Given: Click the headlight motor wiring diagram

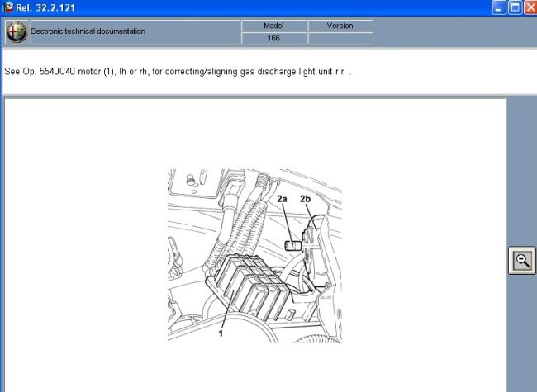Looking at the screenshot, I should 254,256.
